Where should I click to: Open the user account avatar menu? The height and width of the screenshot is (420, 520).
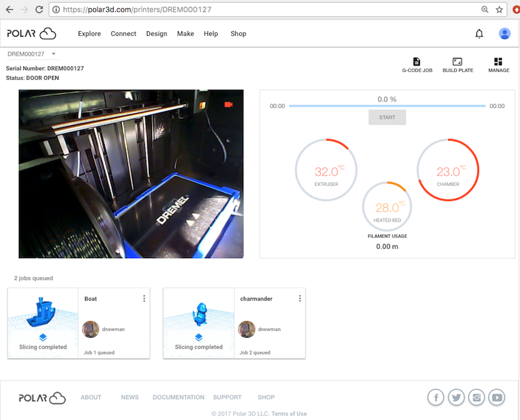pyautogui.click(x=504, y=34)
